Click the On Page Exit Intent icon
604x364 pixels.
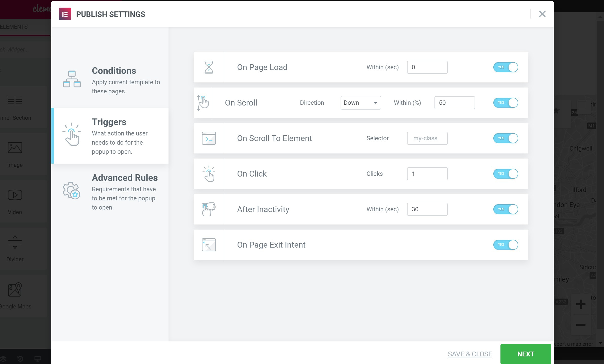tap(209, 245)
